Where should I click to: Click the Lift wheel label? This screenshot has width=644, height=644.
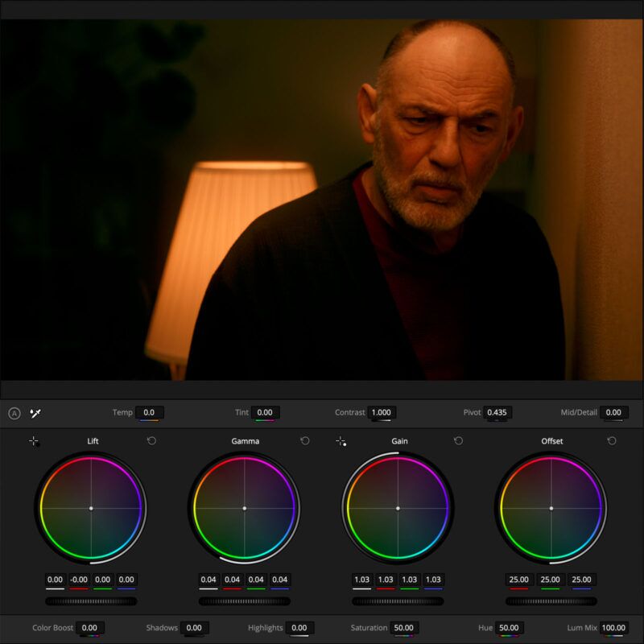point(93,441)
